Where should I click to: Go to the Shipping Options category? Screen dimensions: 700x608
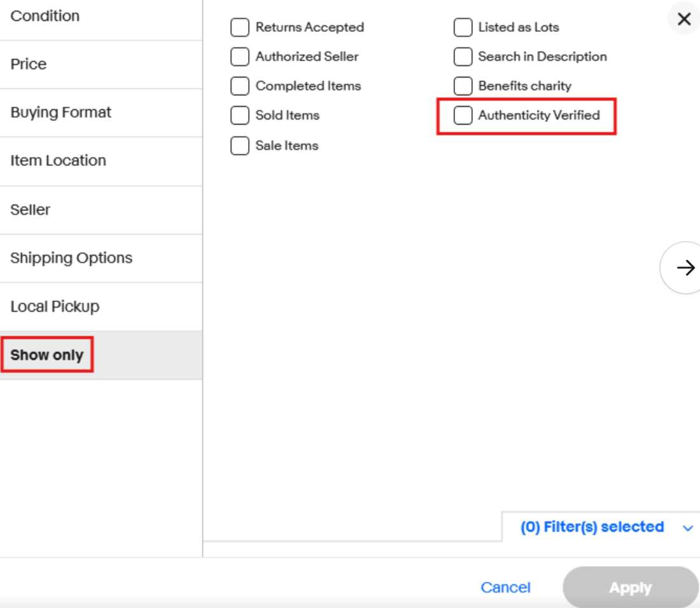[x=71, y=258]
